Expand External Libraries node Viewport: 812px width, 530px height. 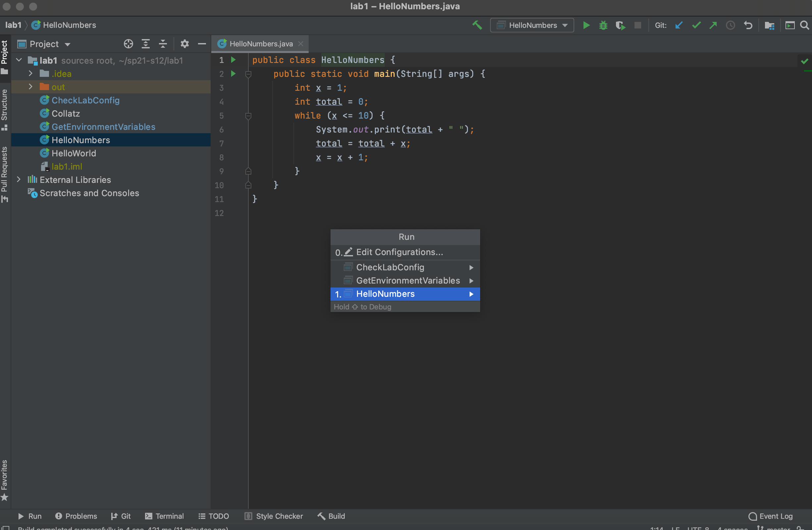pos(19,180)
